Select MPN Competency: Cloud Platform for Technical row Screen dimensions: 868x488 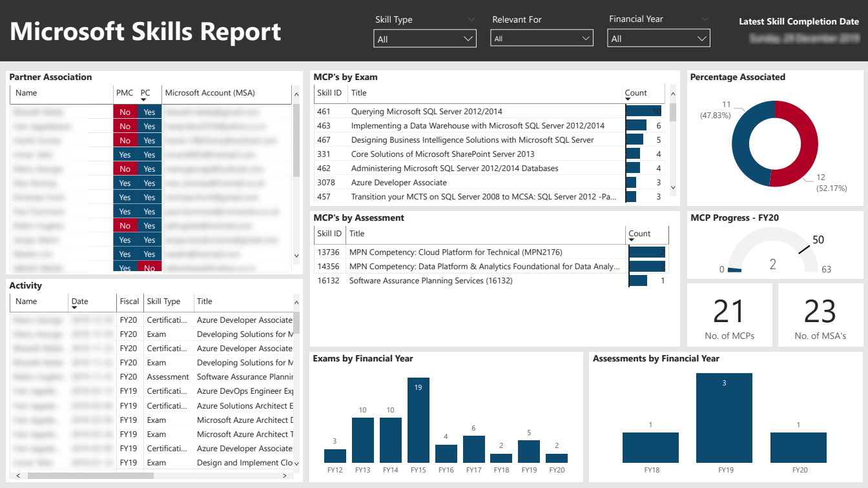tap(491, 252)
